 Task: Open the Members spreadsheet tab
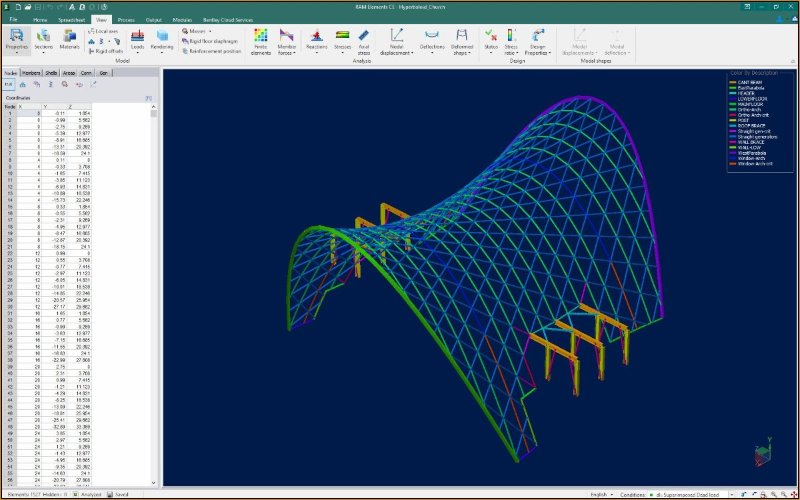tap(31, 73)
